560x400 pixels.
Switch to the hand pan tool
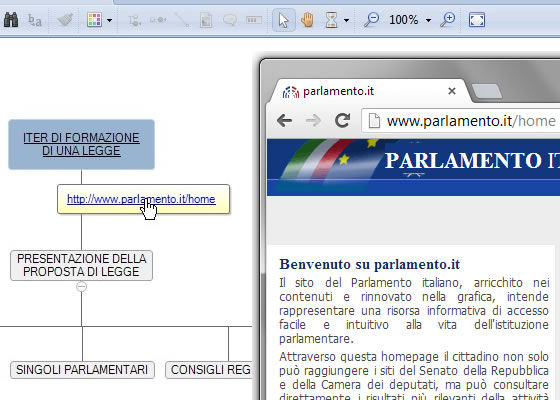tap(307, 20)
